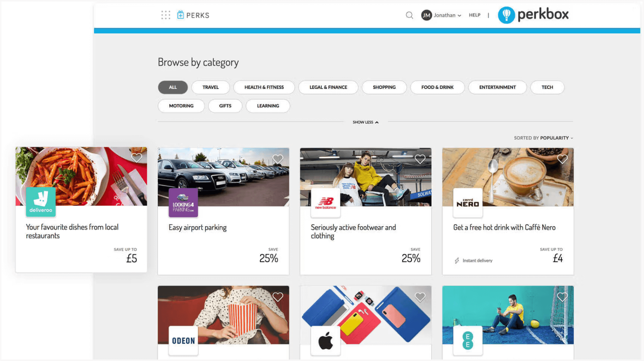Click the JM user avatar
The image size is (644, 361).
[427, 15]
